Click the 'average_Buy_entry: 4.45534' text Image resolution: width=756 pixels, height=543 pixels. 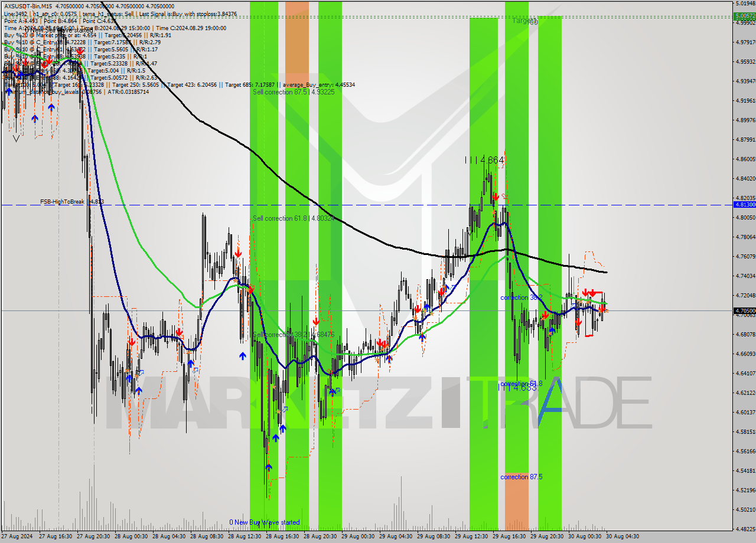coord(319,85)
